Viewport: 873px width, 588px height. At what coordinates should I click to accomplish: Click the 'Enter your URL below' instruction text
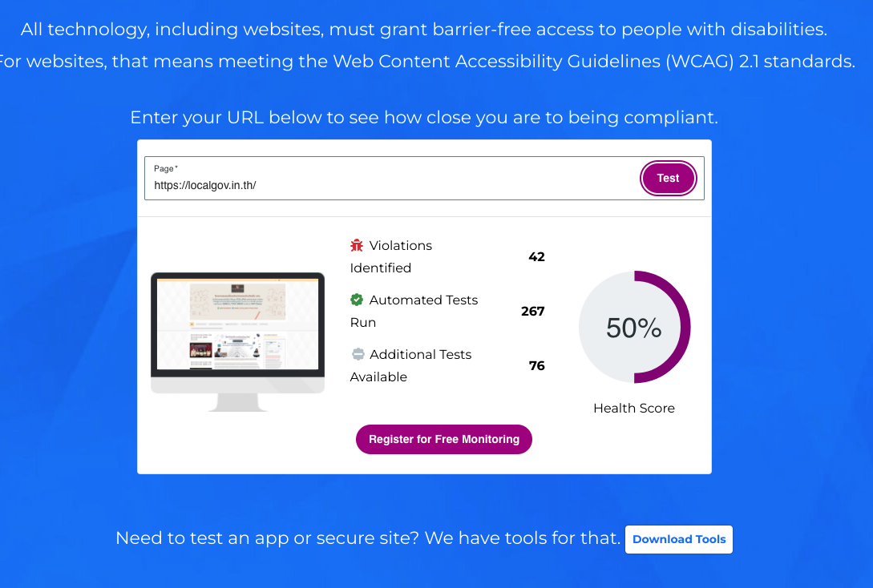424,118
